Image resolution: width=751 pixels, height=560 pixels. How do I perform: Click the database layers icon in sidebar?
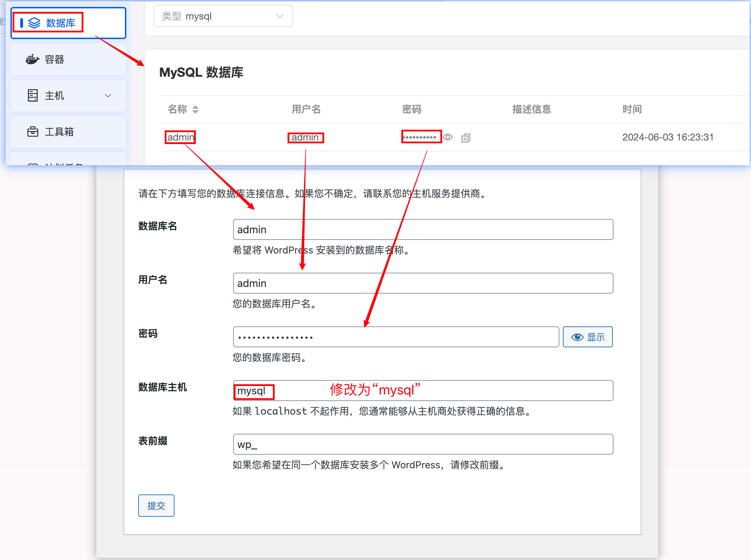click(x=34, y=23)
